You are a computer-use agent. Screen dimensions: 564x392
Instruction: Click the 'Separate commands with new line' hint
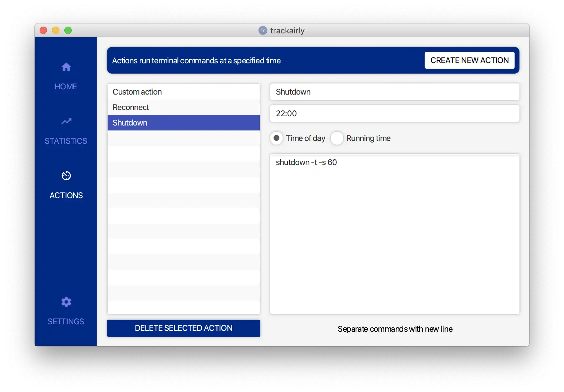point(395,329)
